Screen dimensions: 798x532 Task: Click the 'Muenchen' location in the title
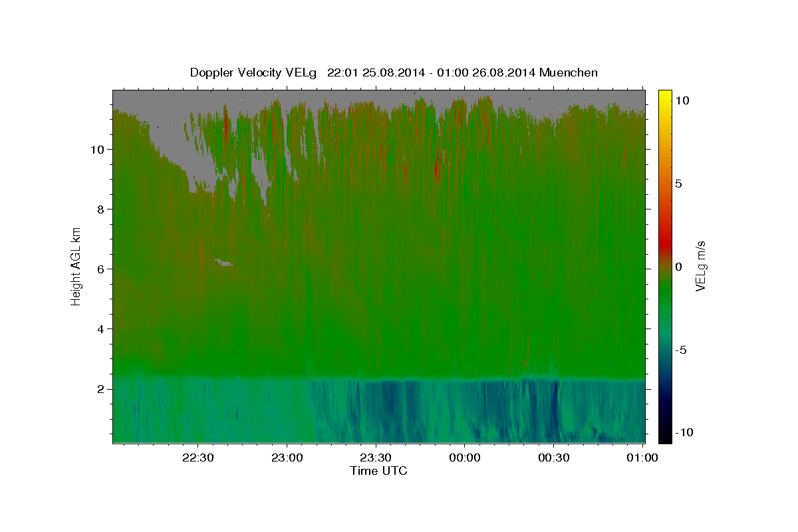569,72
